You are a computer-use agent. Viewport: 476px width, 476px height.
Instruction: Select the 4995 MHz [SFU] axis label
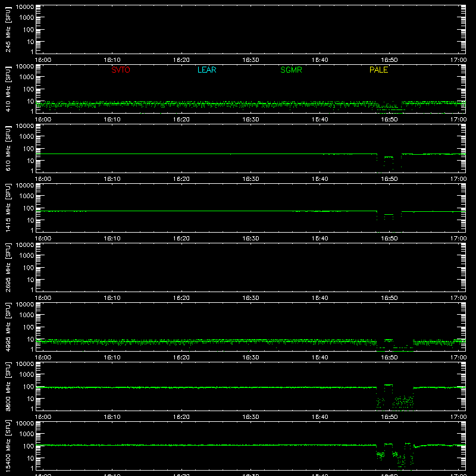tap(8, 327)
